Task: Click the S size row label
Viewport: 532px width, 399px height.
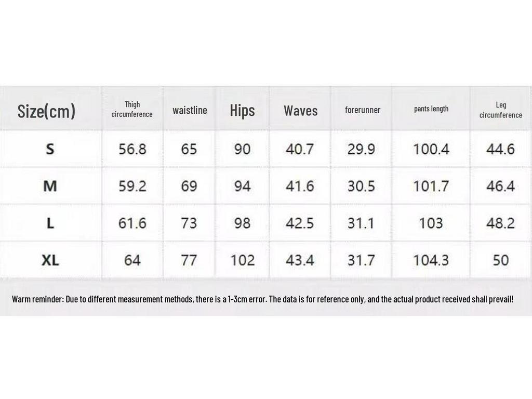Action: pyautogui.click(x=50, y=150)
